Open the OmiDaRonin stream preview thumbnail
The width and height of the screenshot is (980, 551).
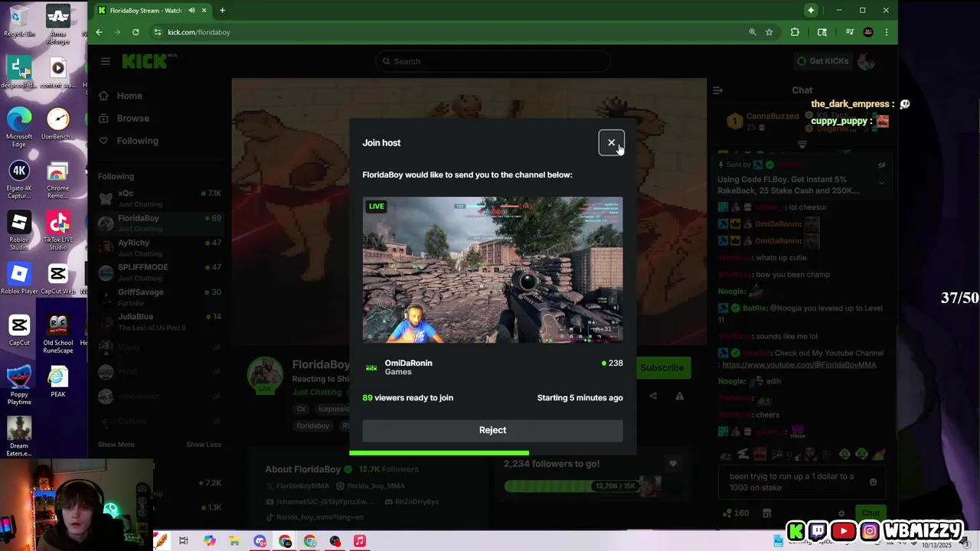[492, 269]
